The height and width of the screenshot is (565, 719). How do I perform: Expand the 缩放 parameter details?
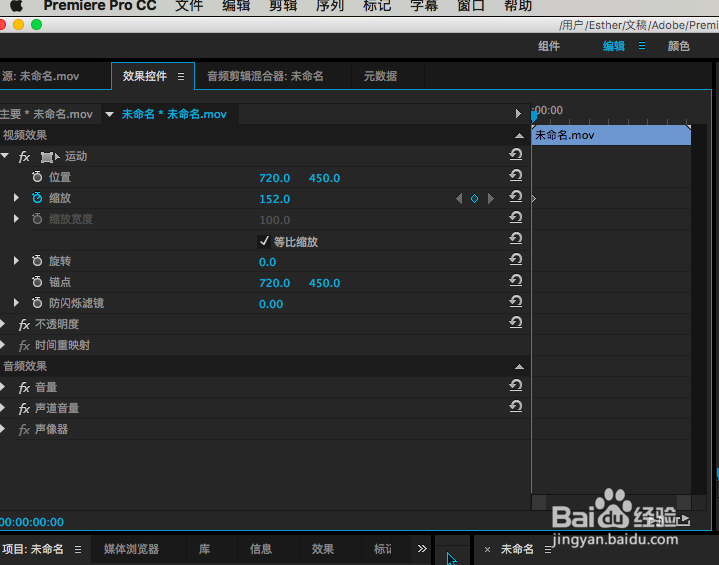(x=17, y=198)
